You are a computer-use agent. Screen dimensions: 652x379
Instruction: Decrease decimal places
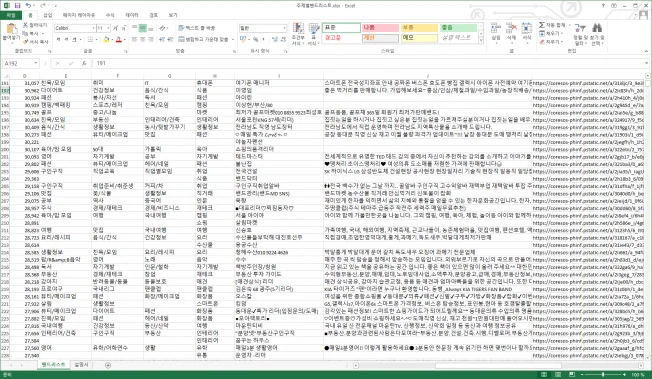(x=282, y=40)
